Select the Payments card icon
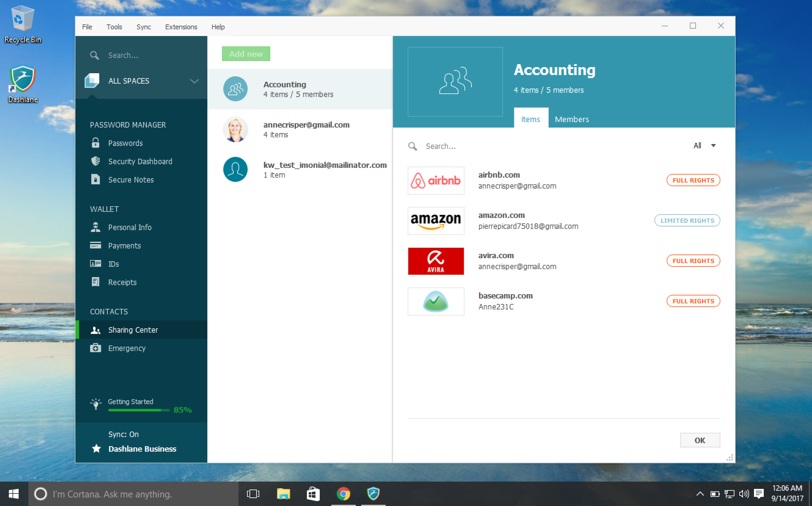Screen dimensions: 812x506 pyautogui.click(x=96, y=246)
